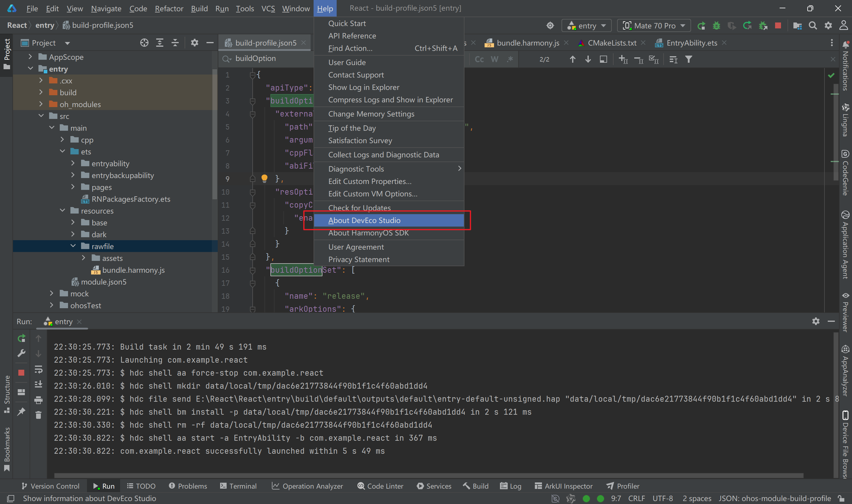Image resolution: width=852 pixels, height=504 pixels.
Task: Open Mate 70 Pro device dropdown
Action: tap(654, 25)
